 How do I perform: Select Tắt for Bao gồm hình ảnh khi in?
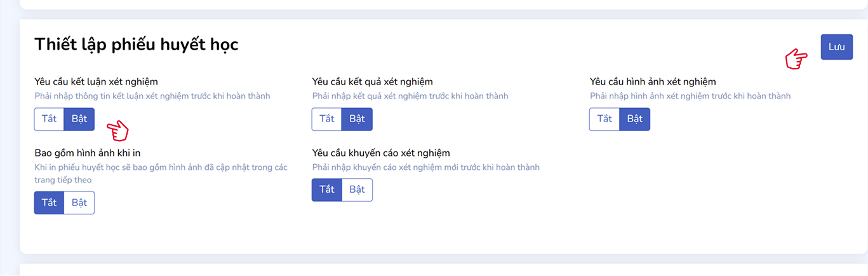(49, 203)
